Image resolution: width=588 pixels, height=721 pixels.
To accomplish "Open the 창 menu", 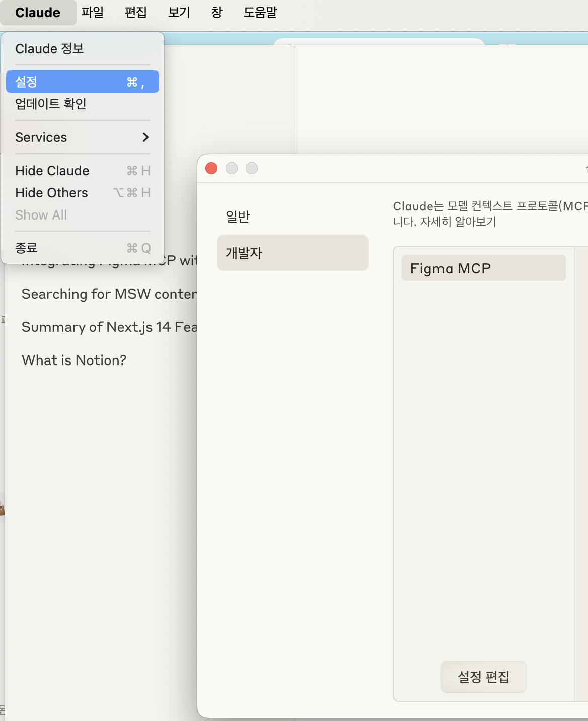I will tap(217, 12).
